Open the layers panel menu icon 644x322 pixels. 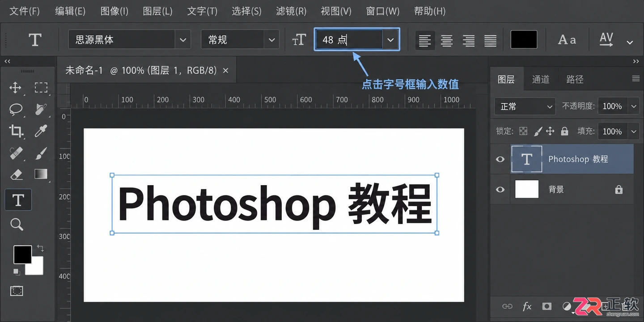[636, 79]
